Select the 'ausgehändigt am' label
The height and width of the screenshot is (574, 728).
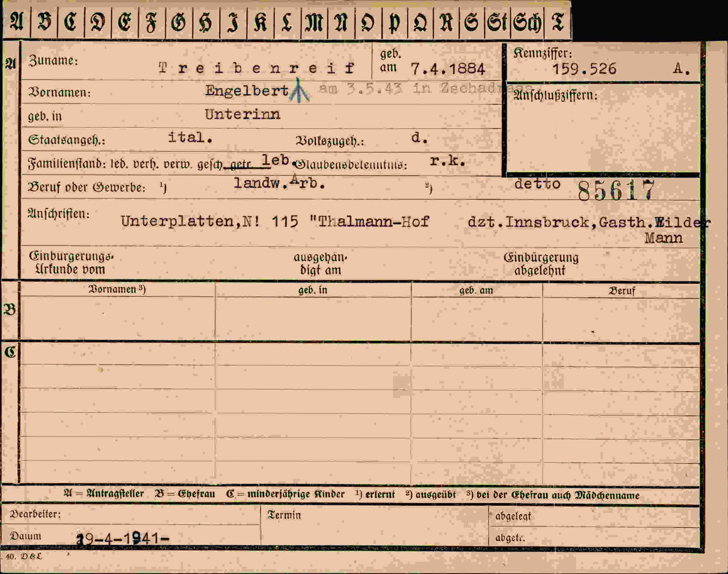point(320,263)
